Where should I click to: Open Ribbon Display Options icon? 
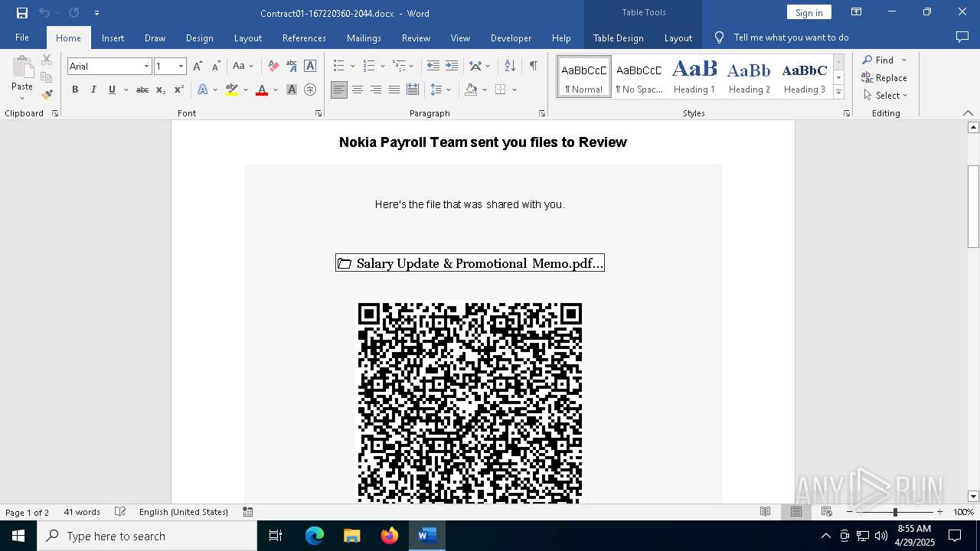(x=857, y=12)
